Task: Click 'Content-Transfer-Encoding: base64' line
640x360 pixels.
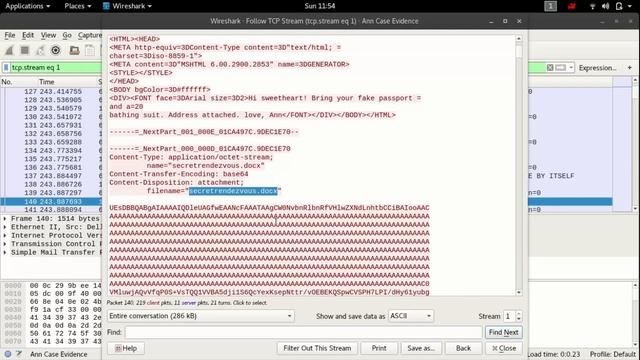Action: 179,174
